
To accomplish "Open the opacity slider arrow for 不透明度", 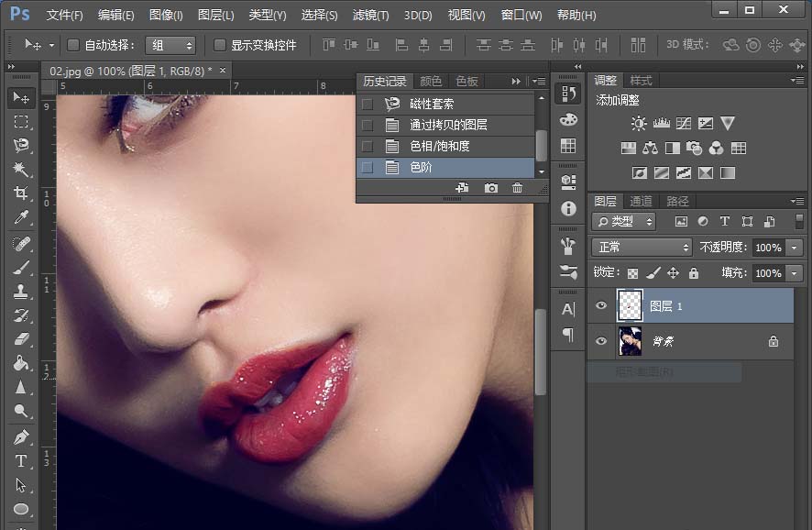I will (794, 248).
